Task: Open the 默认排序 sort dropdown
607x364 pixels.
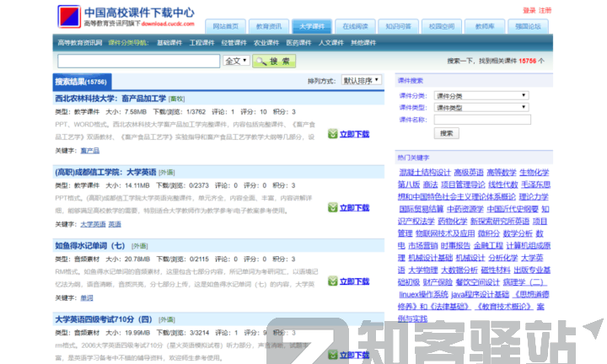Action: pos(362,80)
